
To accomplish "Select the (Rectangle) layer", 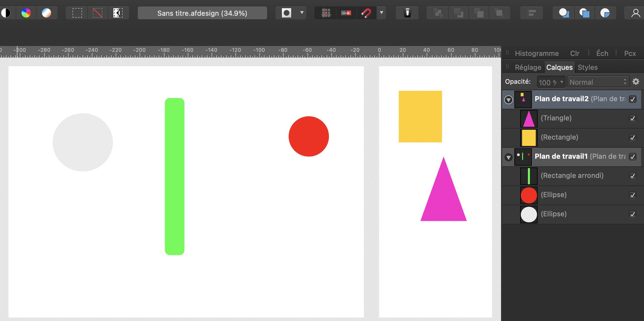I will click(573, 137).
